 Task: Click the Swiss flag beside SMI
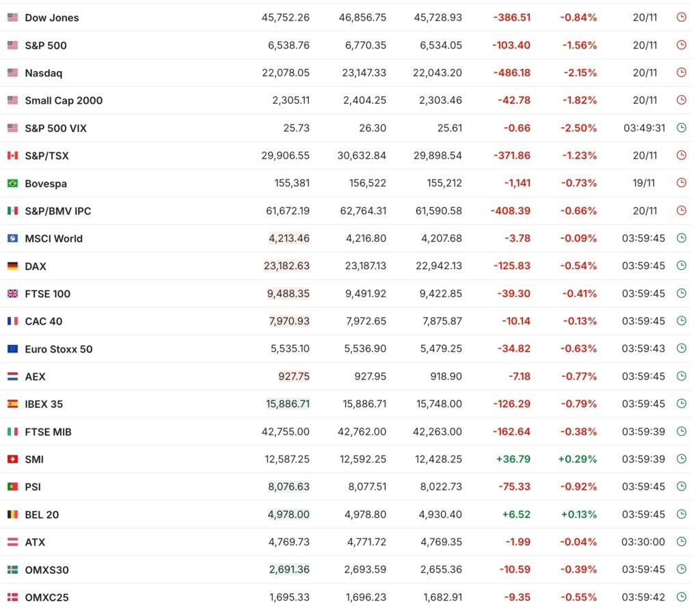tap(12, 459)
